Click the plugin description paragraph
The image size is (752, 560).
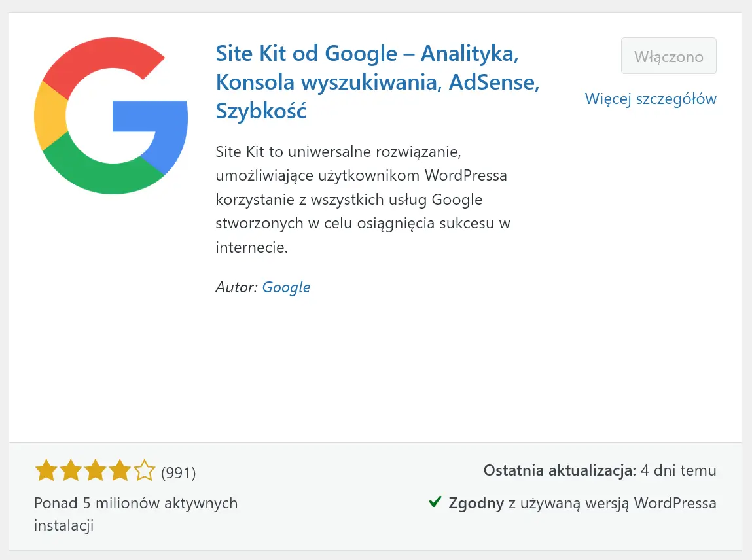click(x=363, y=200)
